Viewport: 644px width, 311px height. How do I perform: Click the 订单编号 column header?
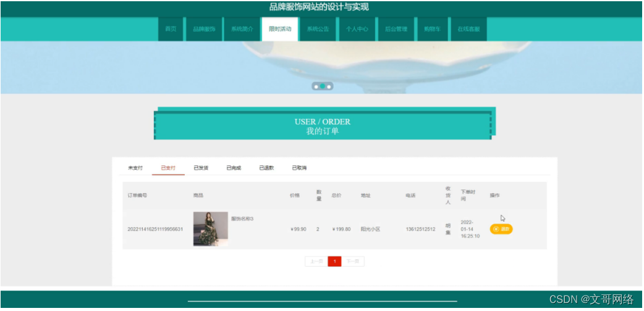pyautogui.click(x=137, y=195)
